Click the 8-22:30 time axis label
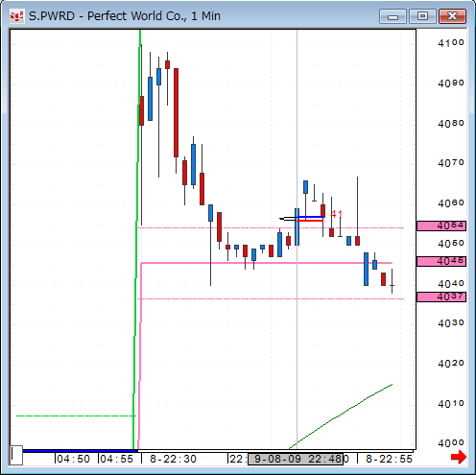The width and height of the screenshot is (476, 475). [173, 459]
